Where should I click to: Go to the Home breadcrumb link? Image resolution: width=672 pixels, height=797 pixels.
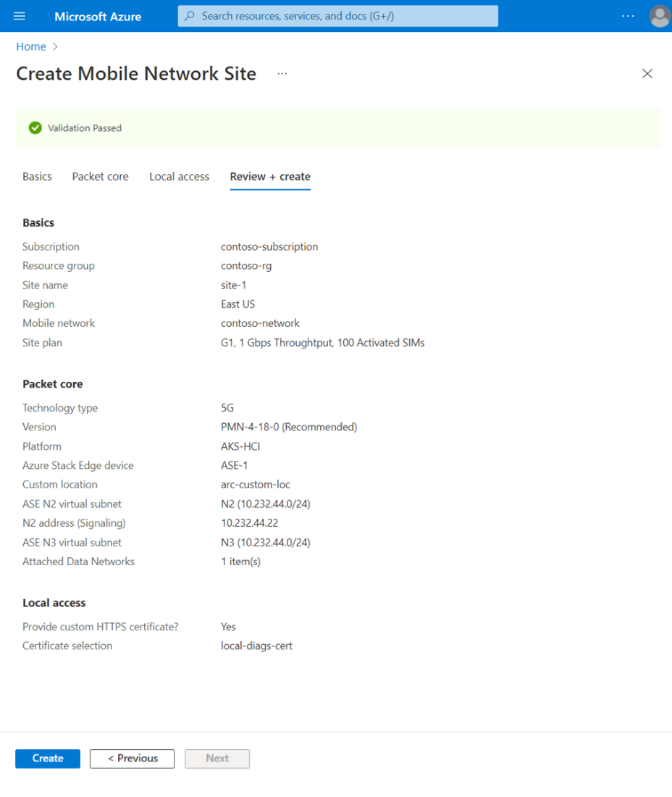pos(31,47)
